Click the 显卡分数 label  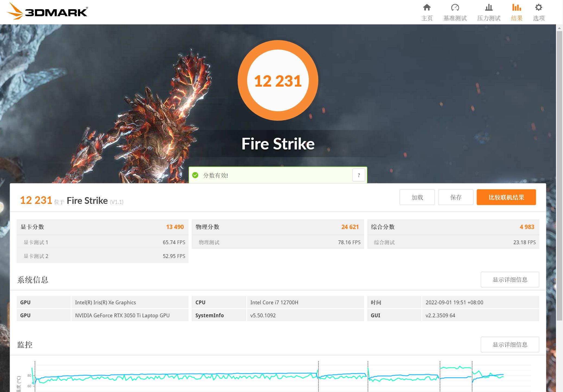coord(32,227)
